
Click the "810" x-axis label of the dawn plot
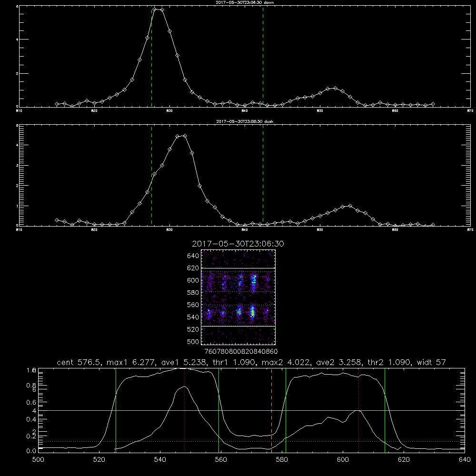19,111
